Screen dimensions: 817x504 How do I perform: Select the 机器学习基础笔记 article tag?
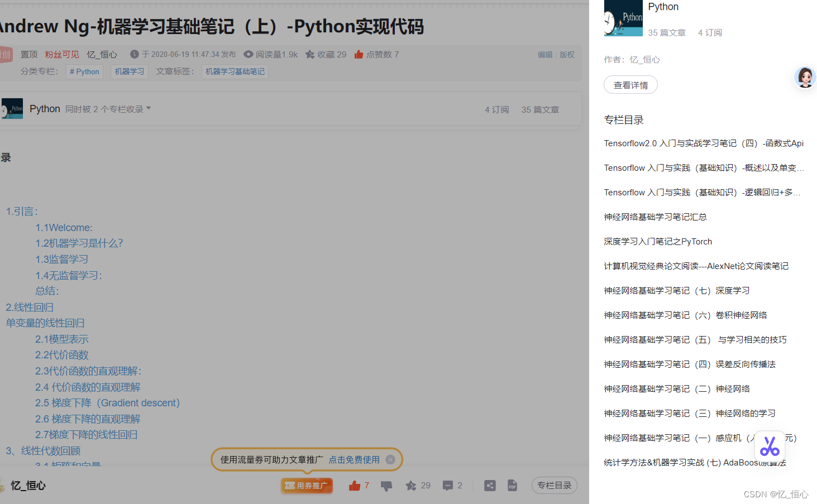235,71
